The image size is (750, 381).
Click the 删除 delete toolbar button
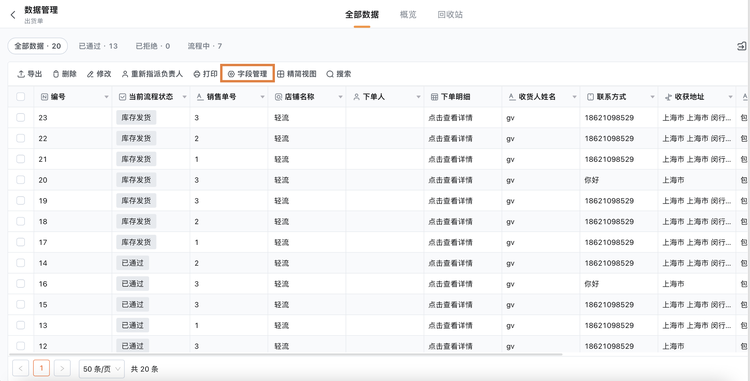(x=65, y=74)
